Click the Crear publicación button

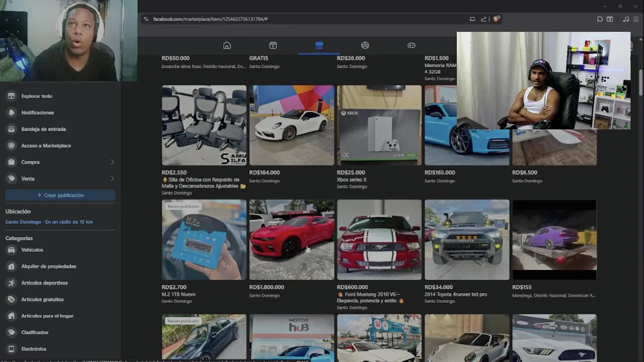[60, 195]
